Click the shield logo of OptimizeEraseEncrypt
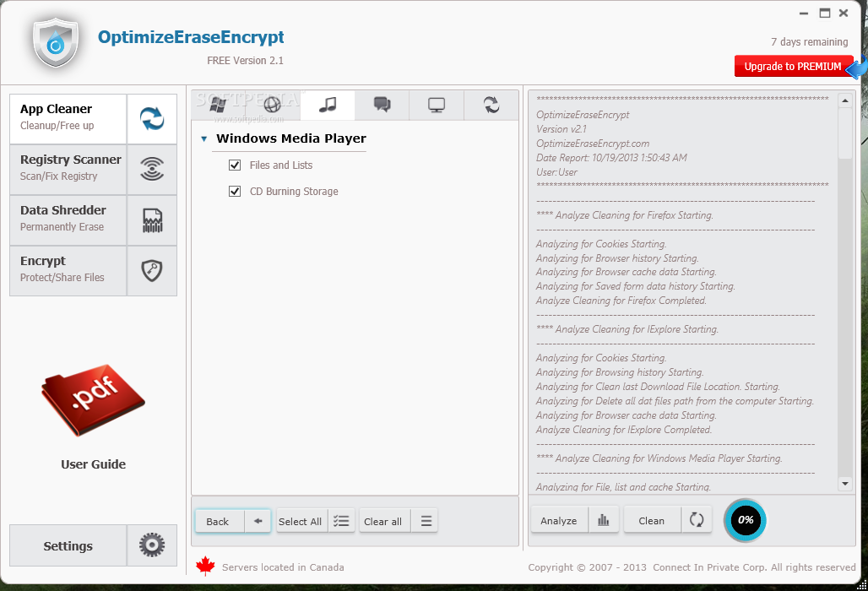Image resolution: width=868 pixels, height=591 pixels. click(56, 42)
